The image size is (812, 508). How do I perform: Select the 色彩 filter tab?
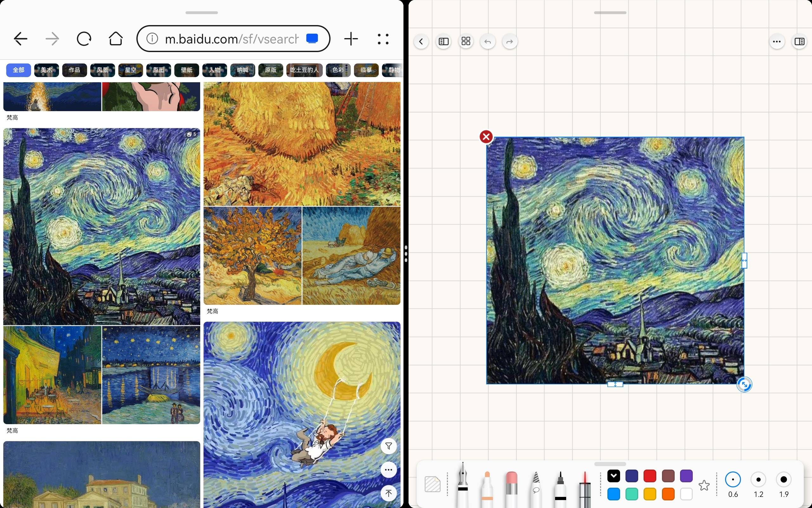pyautogui.click(x=338, y=70)
